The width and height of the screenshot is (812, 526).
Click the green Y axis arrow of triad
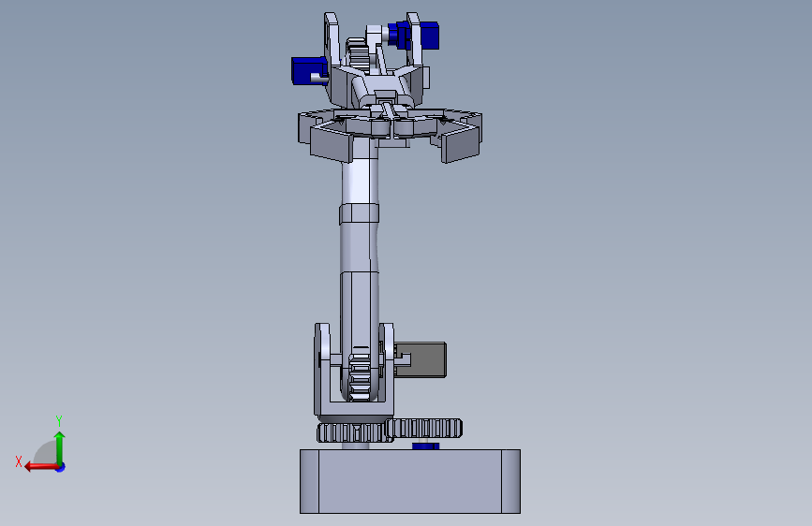[60, 447]
